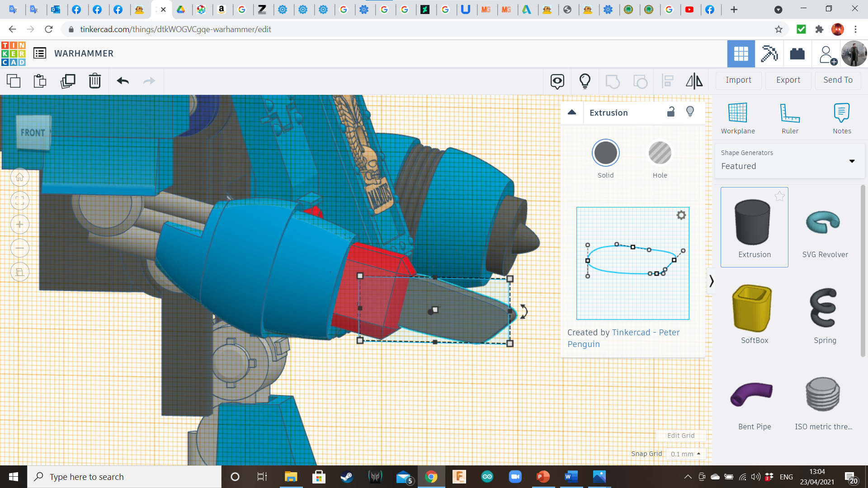Switch to Blocks view icon
The image size is (868, 488).
tap(769, 54)
